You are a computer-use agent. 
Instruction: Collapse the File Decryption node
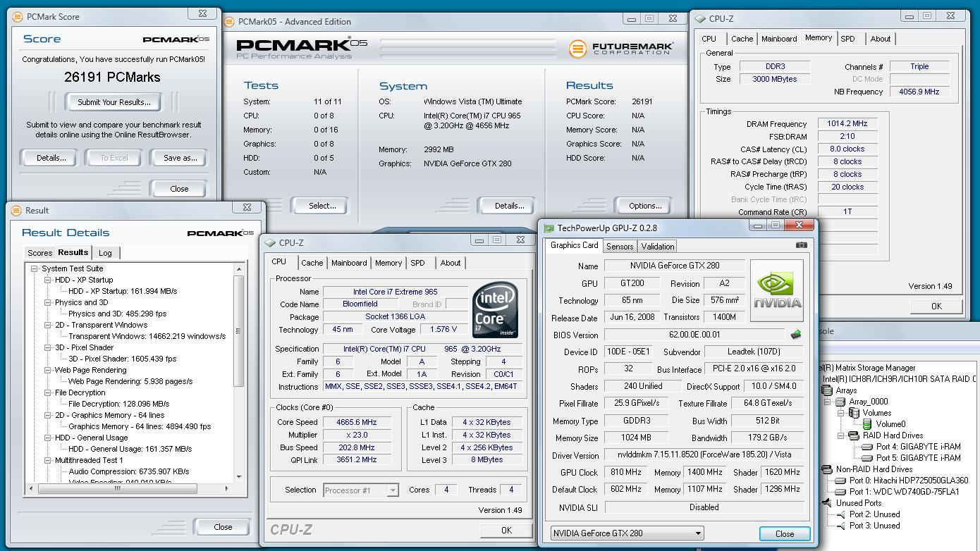tap(47, 392)
